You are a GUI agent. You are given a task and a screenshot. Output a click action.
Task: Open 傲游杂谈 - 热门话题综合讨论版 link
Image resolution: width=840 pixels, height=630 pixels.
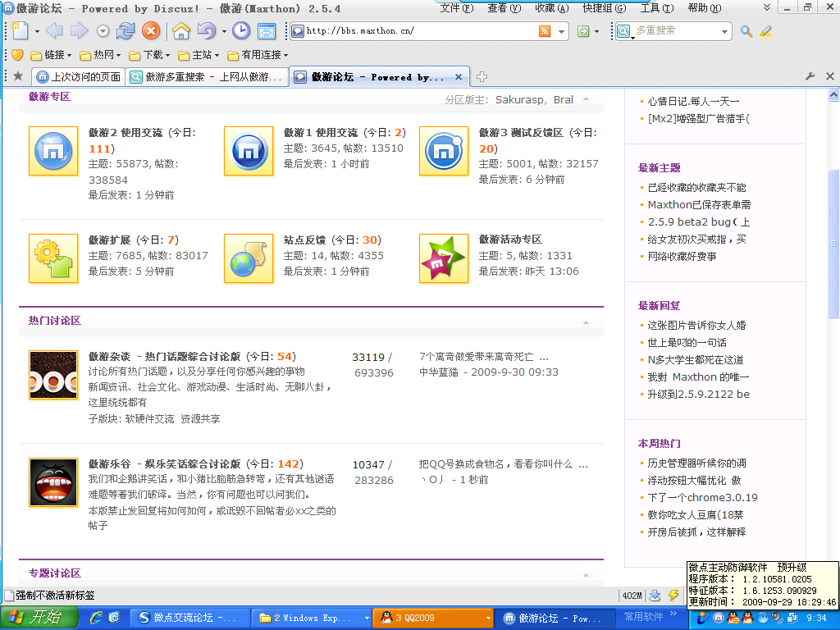point(164,356)
